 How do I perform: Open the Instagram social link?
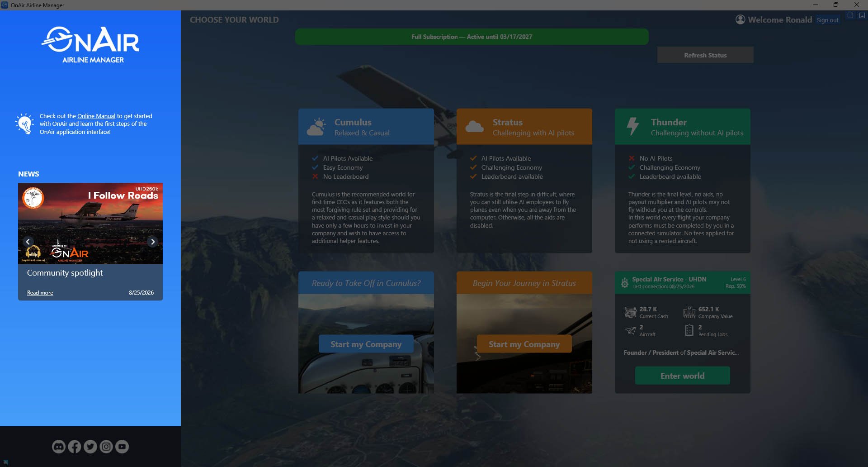coord(106,447)
